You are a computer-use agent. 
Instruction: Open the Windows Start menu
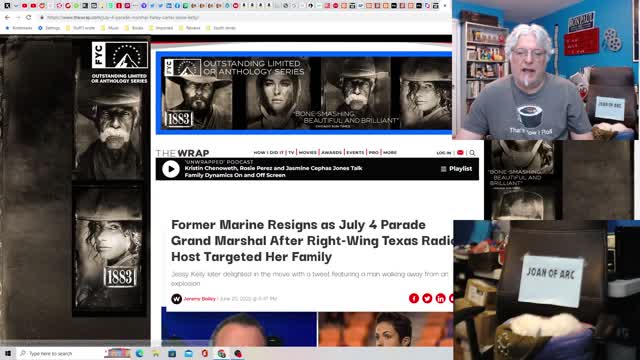click(x=8, y=353)
